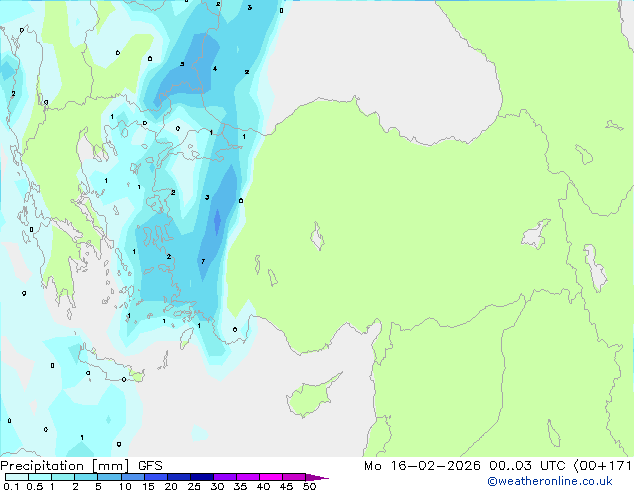Click the above-50 arrow tip of legend

point(317,477)
